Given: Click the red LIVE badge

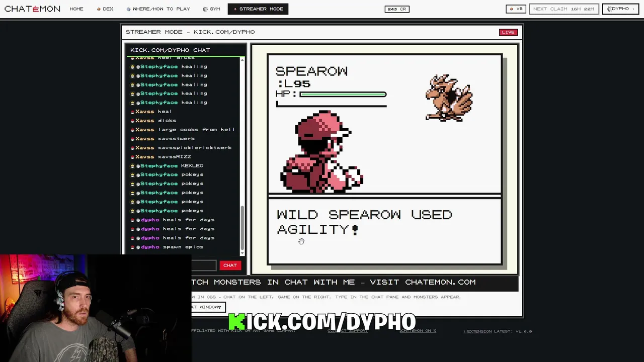Looking at the screenshot, I should click(x=508, y=32).
